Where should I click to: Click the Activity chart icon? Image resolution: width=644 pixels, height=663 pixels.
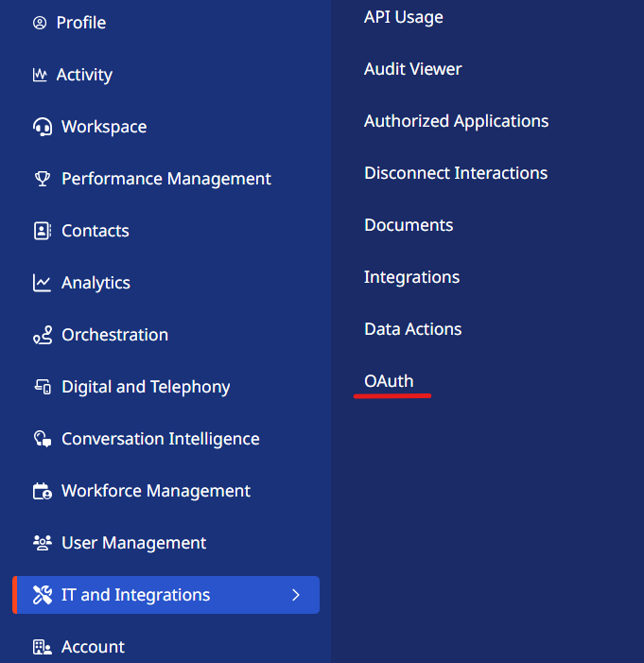[x=40, y=75]
